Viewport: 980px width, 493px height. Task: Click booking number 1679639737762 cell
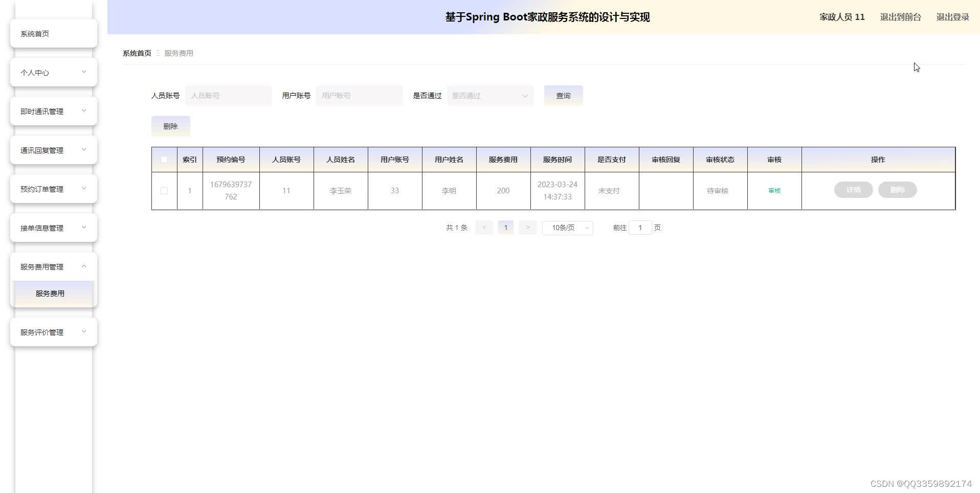(x=231, y=191)
